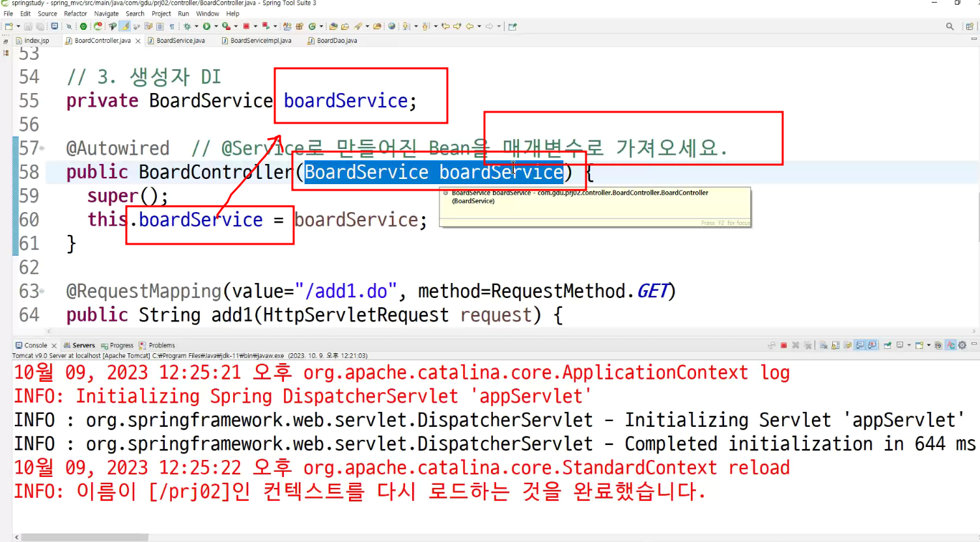Open the Debug dropdown arrow
This screenshot has height=542, width=980.
196,27
